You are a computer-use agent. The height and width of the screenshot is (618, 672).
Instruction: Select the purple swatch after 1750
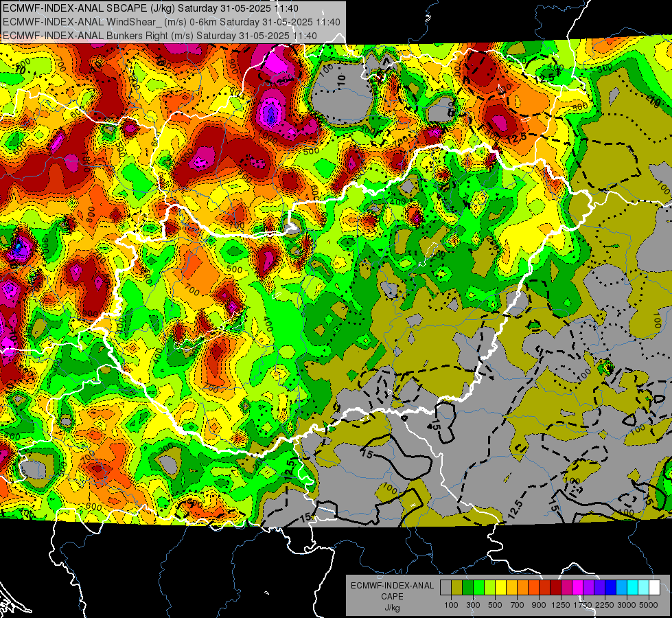click(588, 588)
